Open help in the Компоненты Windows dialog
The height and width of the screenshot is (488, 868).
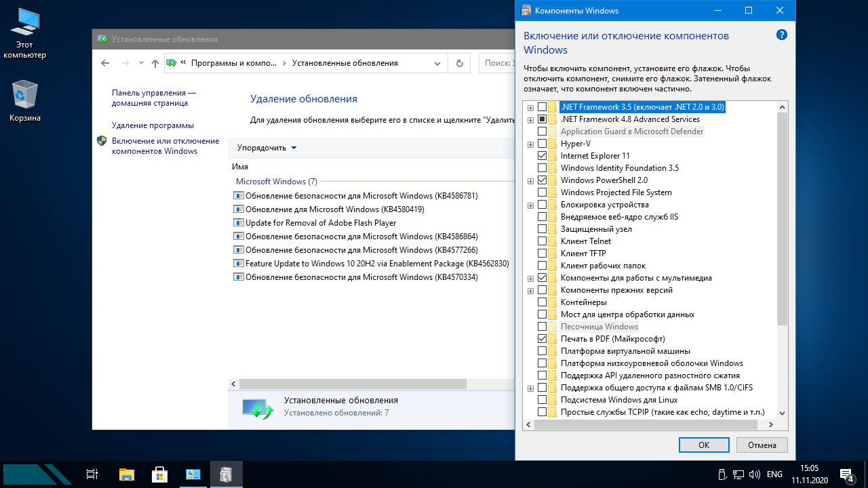point(781,35)
